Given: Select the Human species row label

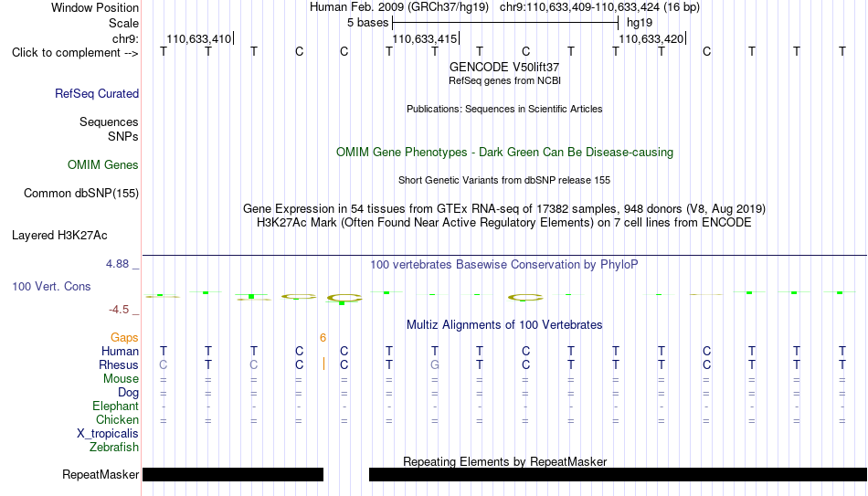Looking at the screenshot, I should (120, 352).
